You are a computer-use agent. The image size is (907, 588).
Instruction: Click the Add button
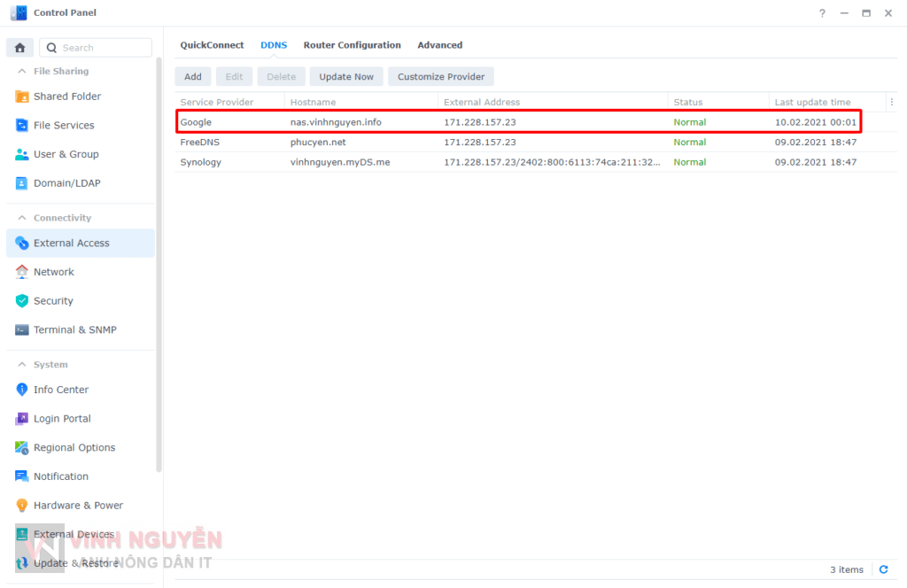pos(192,77)
